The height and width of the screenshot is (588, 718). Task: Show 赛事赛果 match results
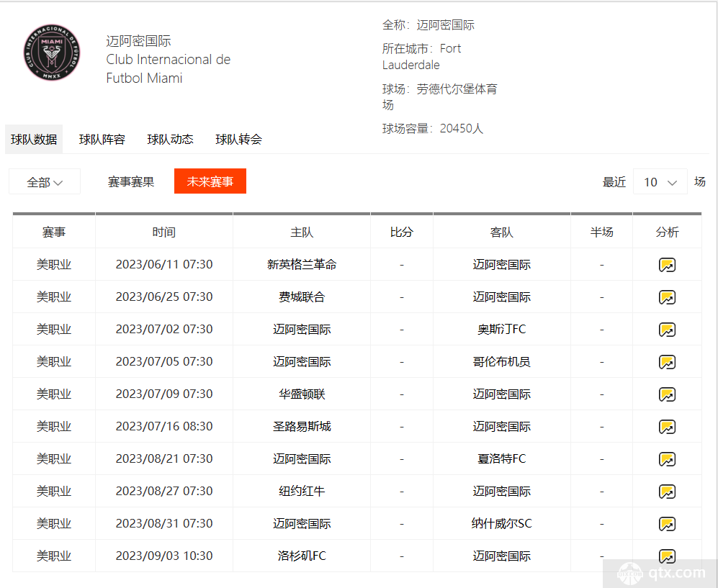coord(131,181)
